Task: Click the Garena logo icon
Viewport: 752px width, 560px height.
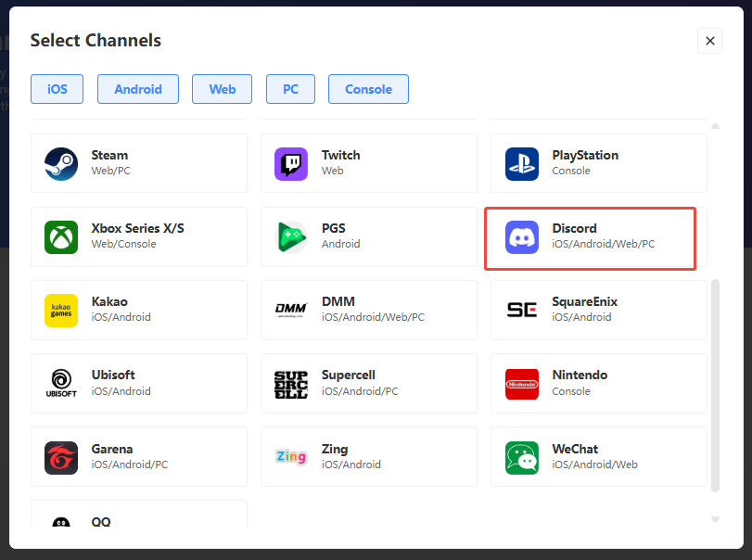Action: pos(61,458)
